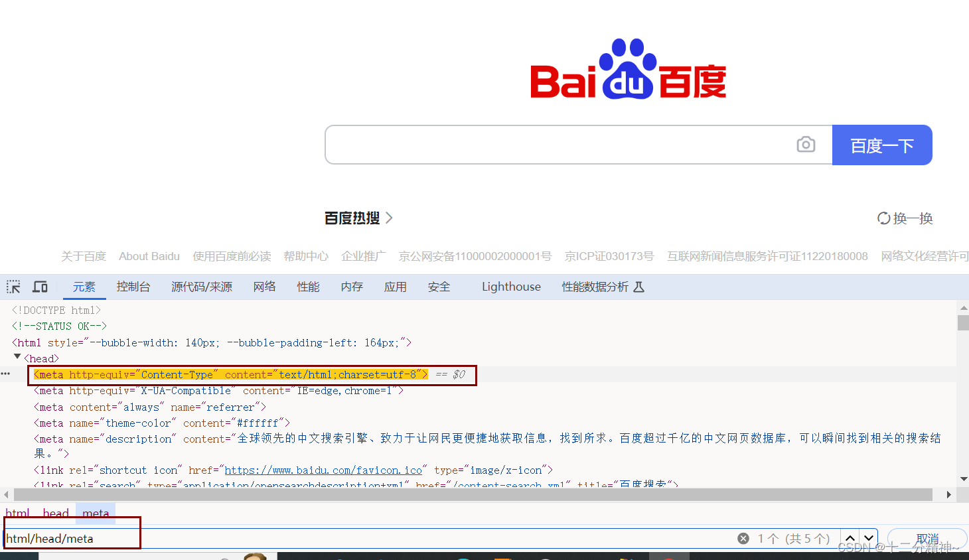The height and width of the screenshot is (560, 969).
Task: Toggle the device toolbar icon
Action: click(40, 287)
